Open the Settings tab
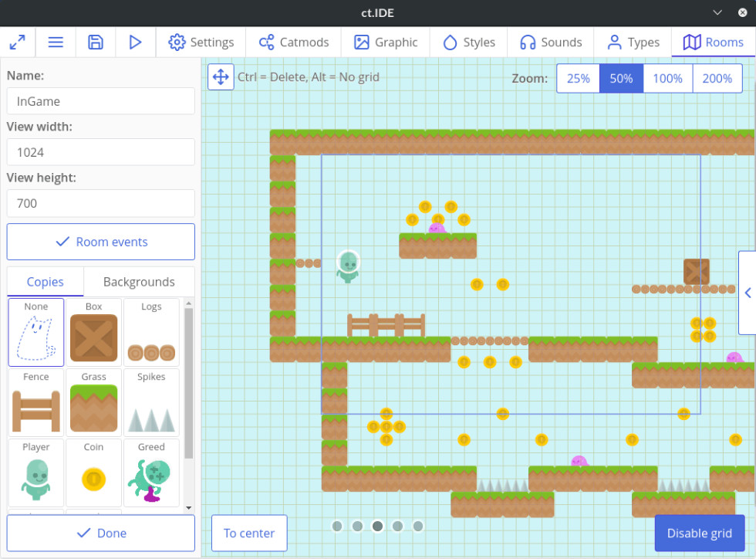 [x=201, y=42]
